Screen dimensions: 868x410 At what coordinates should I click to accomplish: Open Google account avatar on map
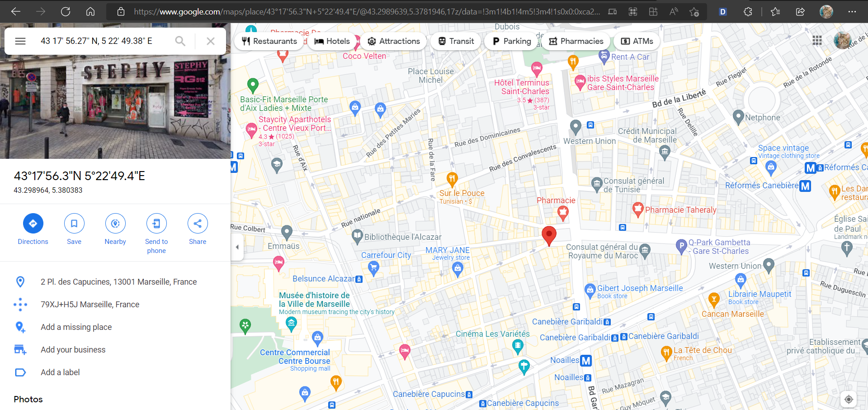click(x=842, y=41)
